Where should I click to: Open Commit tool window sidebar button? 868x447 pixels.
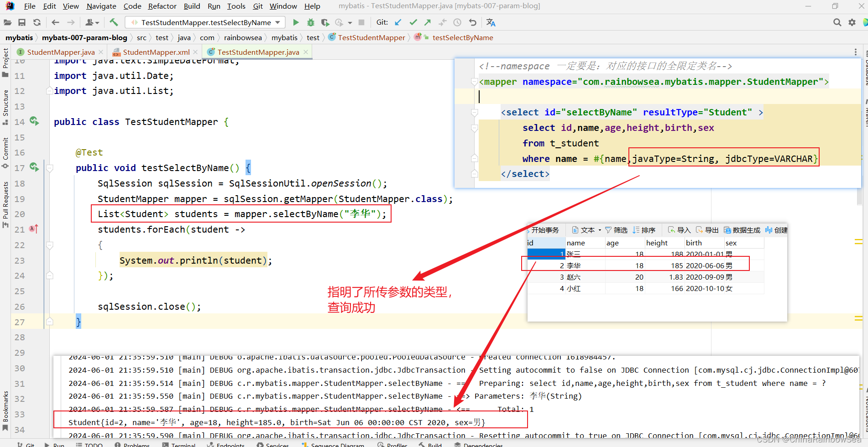[x=5, y=153]
